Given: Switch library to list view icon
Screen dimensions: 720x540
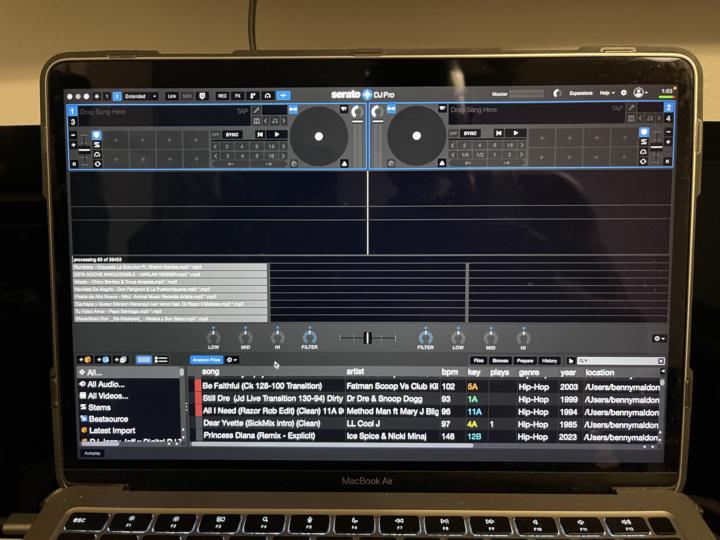Looking at the screenshot, I should coord(161,360).
